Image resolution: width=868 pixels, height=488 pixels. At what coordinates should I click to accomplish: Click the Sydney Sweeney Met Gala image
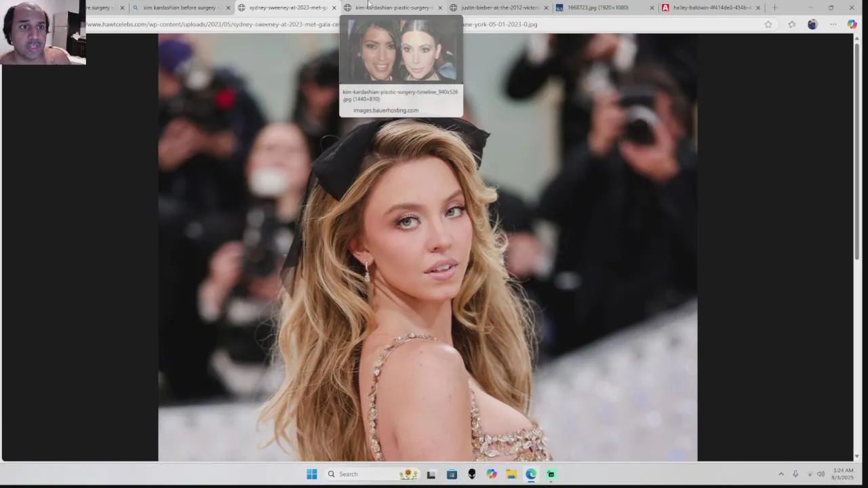click(427, 247)
